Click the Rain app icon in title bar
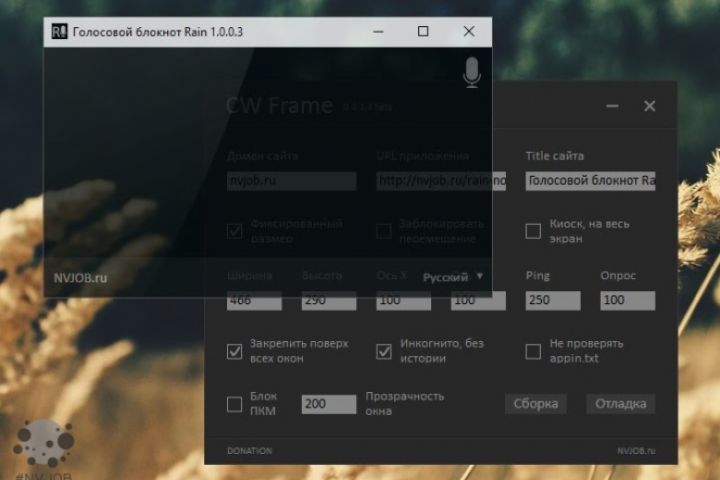 (59, 32)
